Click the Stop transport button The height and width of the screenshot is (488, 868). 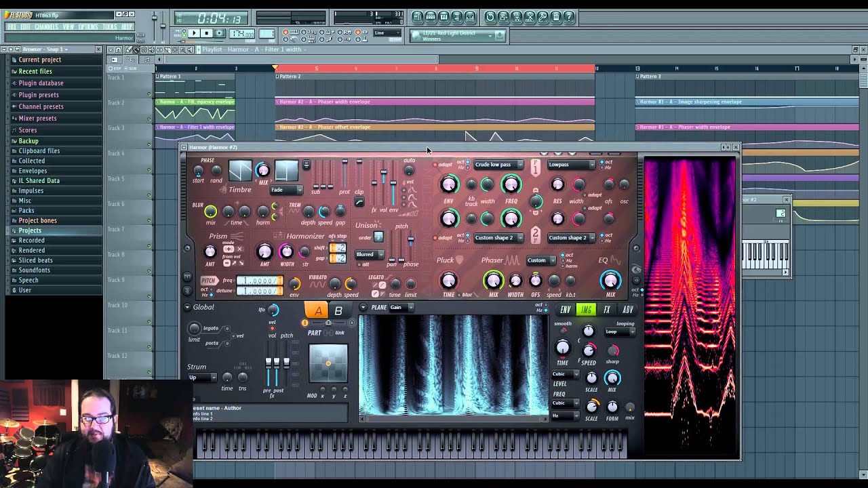point(207,33)
